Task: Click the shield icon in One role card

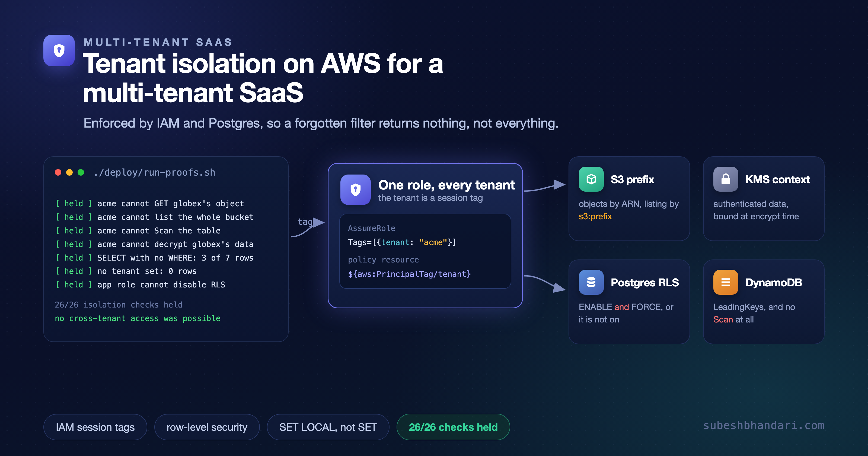Action: pyautogui.click(x=356, y=189)
